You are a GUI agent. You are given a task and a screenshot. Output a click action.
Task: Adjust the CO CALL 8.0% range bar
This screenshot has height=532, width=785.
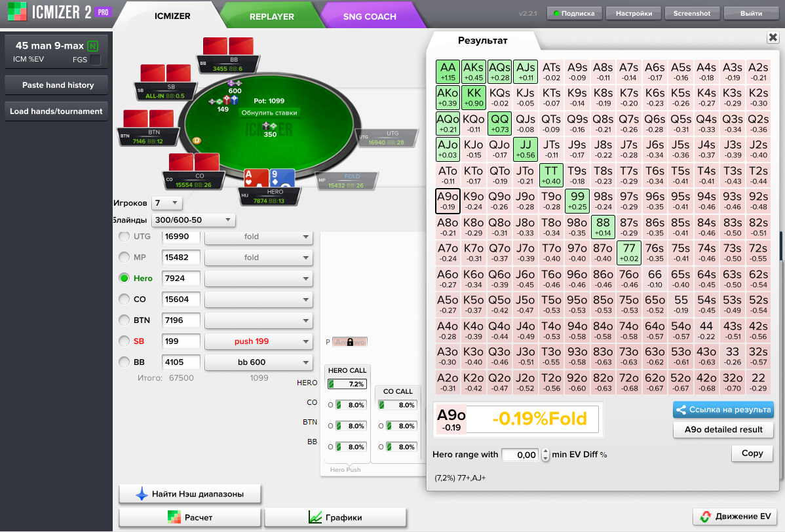click(x=397, y=405)
